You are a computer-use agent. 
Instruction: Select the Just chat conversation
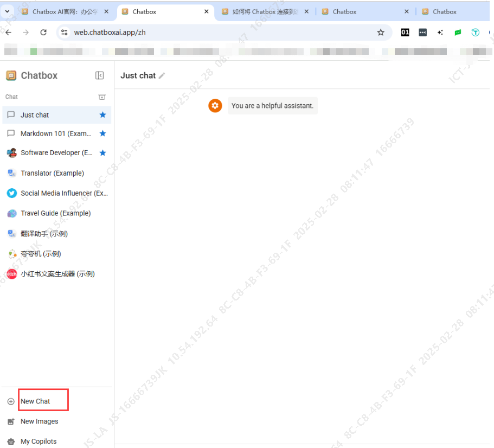click(57, 115)
